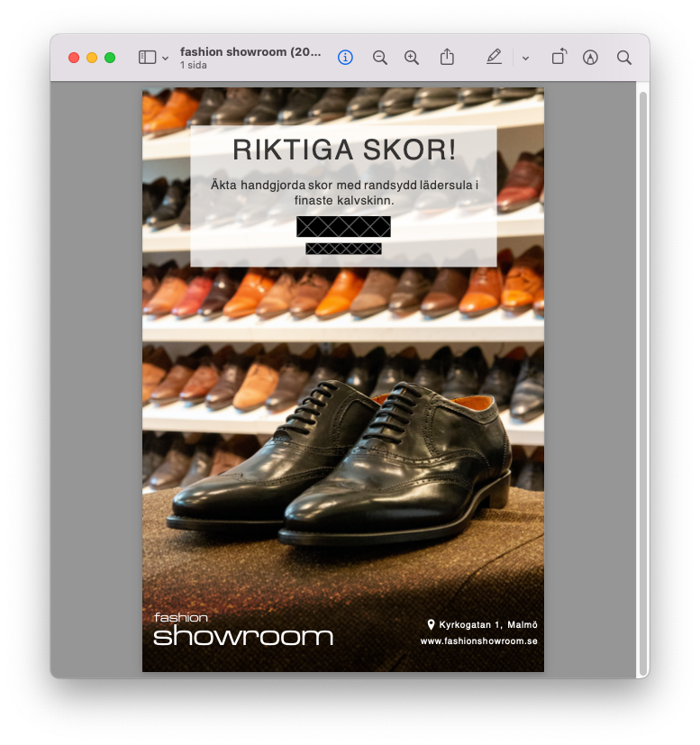700x745 pixels.
Task: Click the "fashion showroom" document title
Action: [250, 52]
